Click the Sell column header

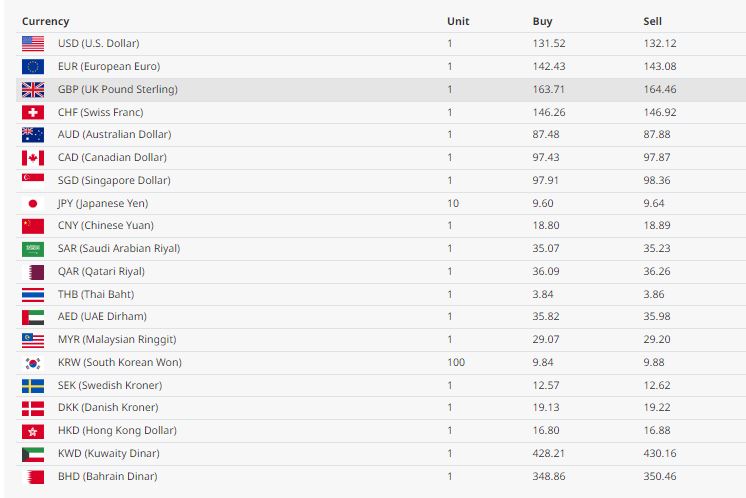point(652,21)
